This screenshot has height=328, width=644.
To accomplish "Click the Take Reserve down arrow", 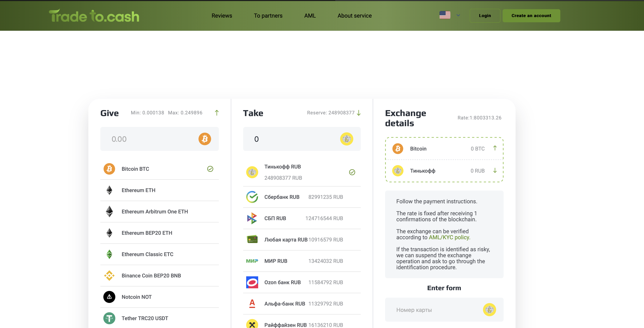I will pyautogui.click(x=359, y=113).
